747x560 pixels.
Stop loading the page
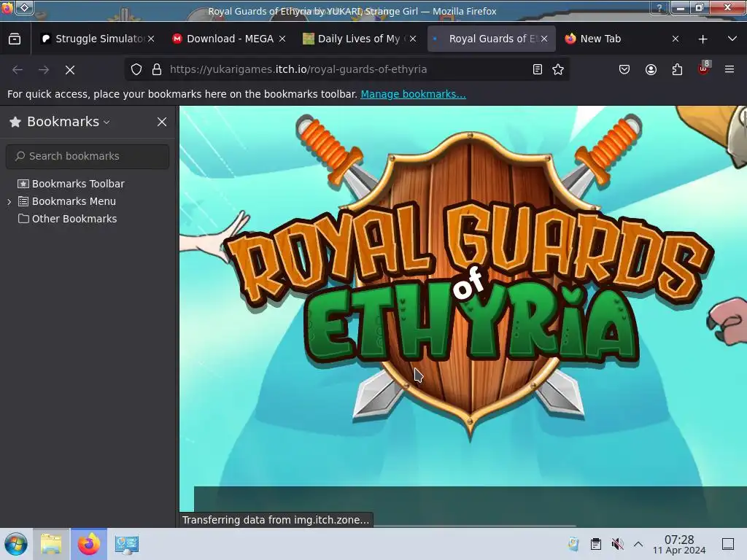coord(70,70)
